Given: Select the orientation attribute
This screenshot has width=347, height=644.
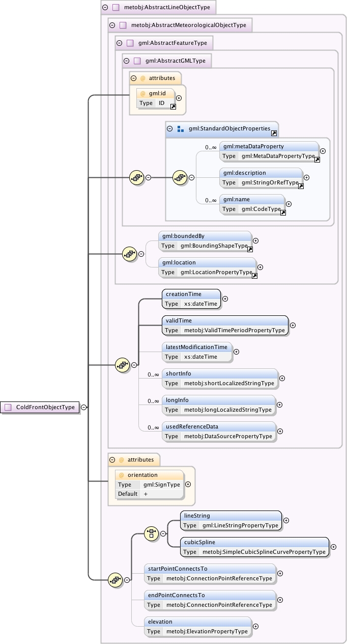Looking at the screenshot, I should 150,485.
